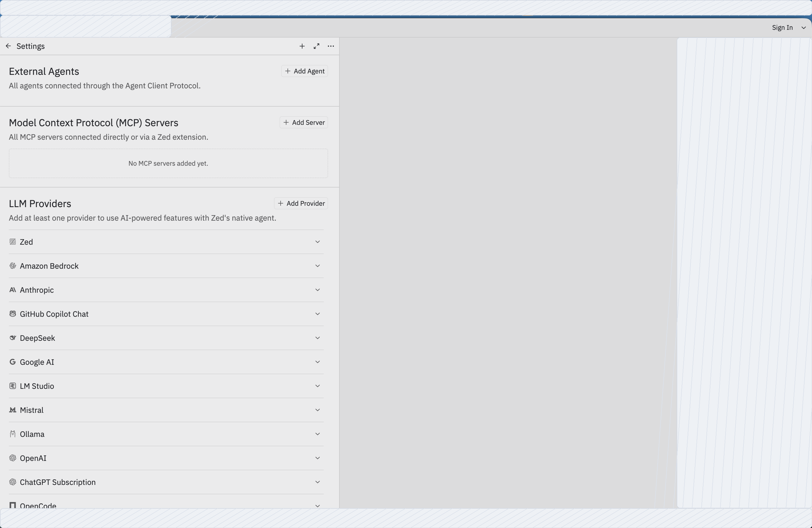Open the dropdown arrow beside Sign In
Viewport: 812px width, 528px height.
pyautogui.click(x=803, y=28)
